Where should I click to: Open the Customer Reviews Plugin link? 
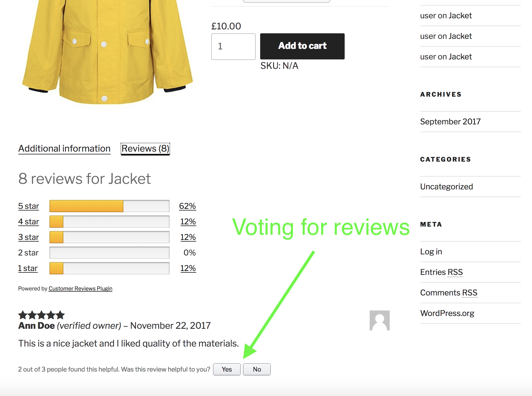[80, 289]
